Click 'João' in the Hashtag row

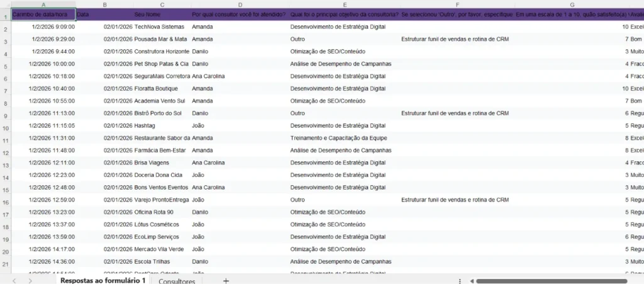(198, 125)
